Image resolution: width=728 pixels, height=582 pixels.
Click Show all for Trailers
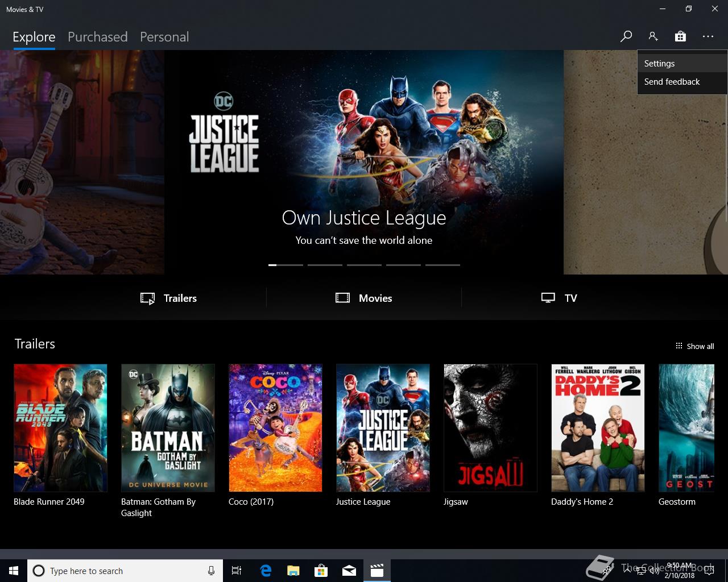click(694, 346)
